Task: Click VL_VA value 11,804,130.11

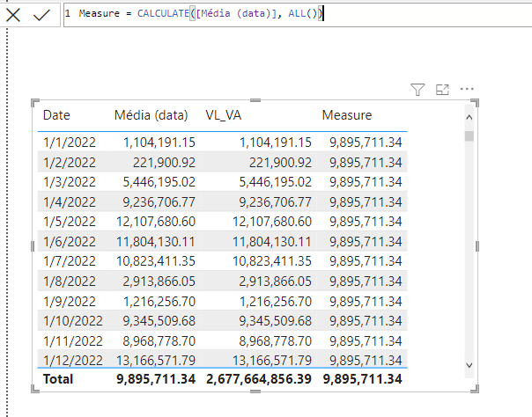Action: pos(272,242)
